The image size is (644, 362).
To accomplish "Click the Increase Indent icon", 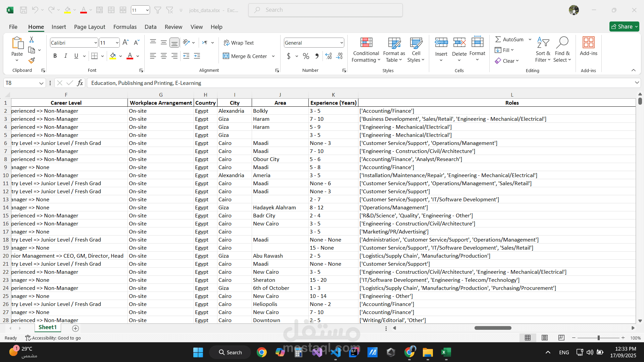I will [197, 56].
